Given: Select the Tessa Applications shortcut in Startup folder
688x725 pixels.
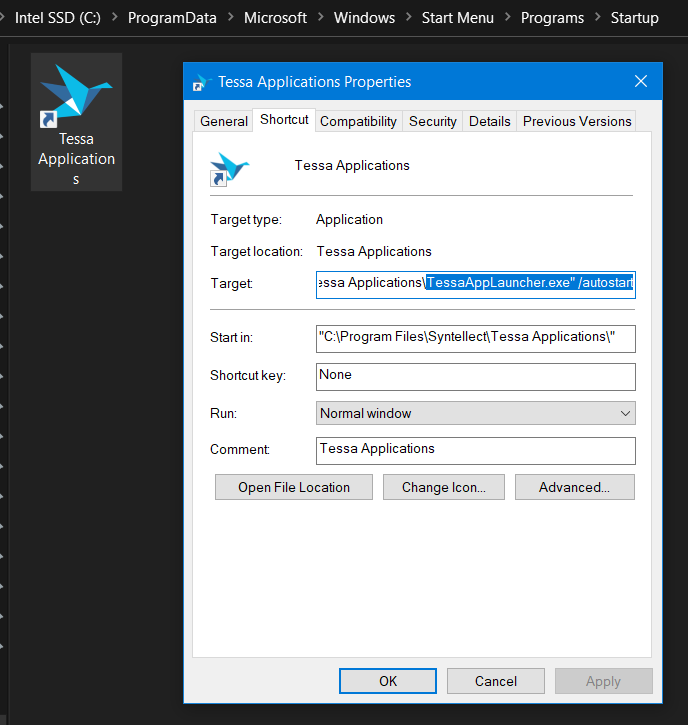Looking at the screenshot, I should coord(76,123).
